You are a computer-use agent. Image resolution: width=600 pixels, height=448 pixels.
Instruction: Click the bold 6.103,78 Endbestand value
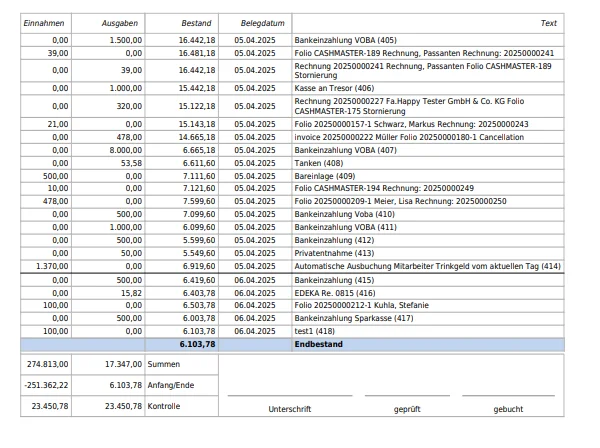(197, 345)
